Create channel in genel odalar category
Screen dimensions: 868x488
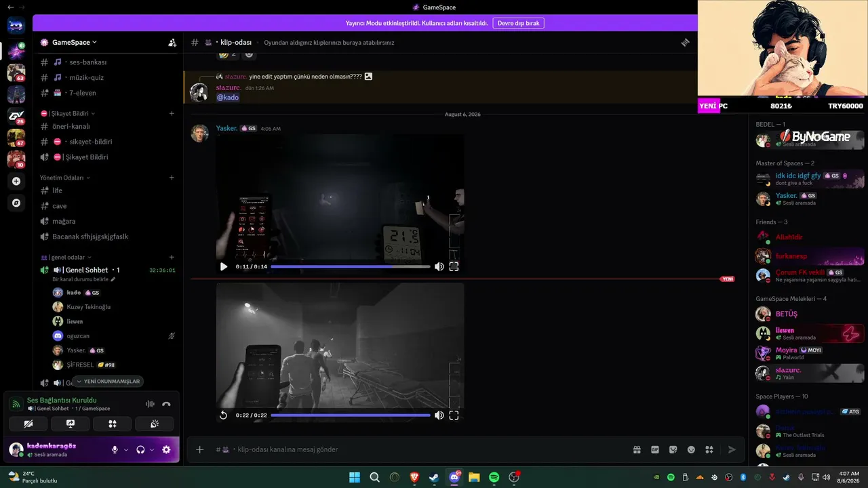(x=172, y=258)
